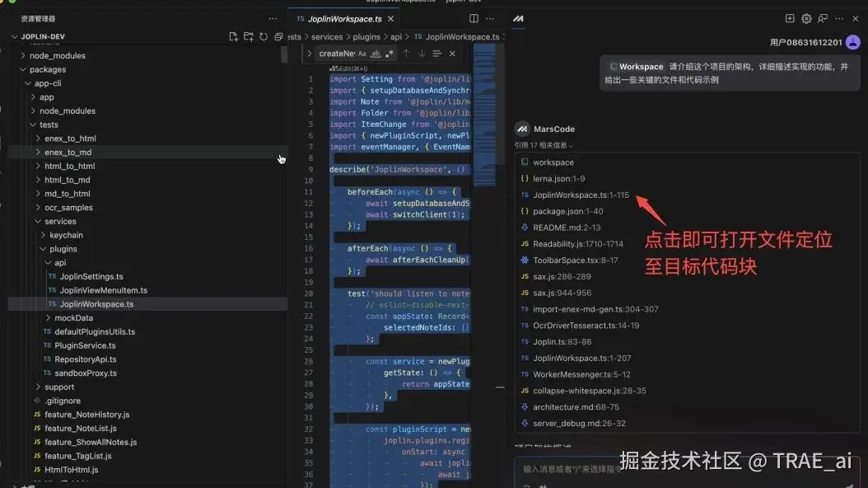Open Readability.js:1710-1714 reference
The width and height of the screenshot is (868, 488).
[x=578, y=244]
